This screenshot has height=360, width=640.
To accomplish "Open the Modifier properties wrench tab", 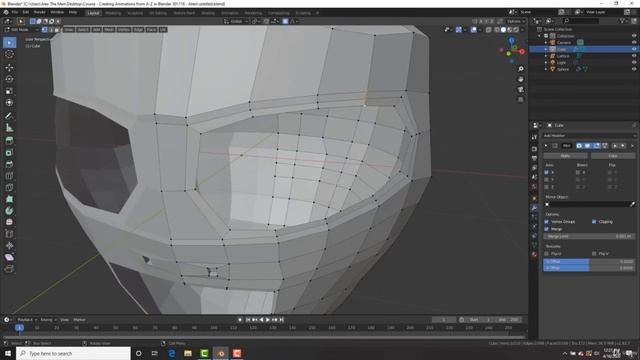I will pos(534,208).
